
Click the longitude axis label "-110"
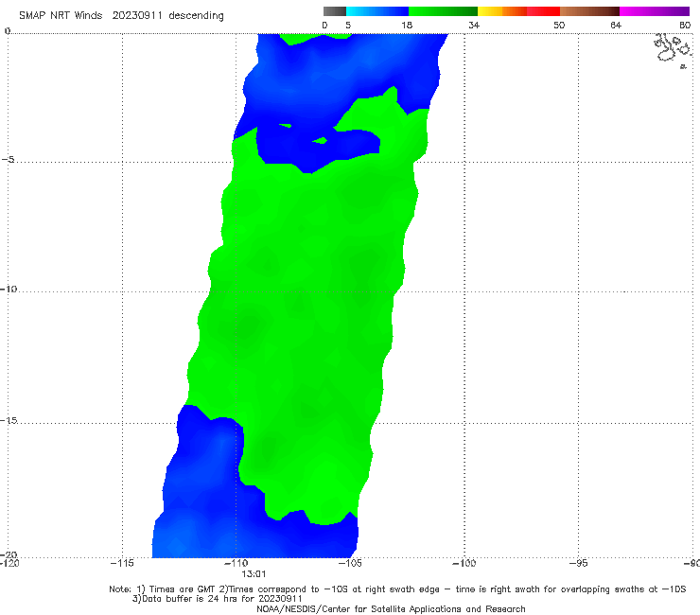click(236, 563)
